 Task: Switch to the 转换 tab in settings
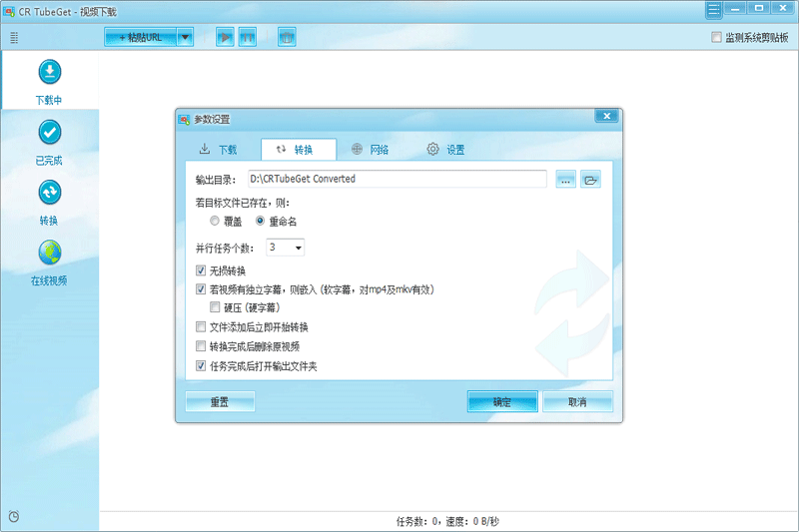[x=299, y=150]
